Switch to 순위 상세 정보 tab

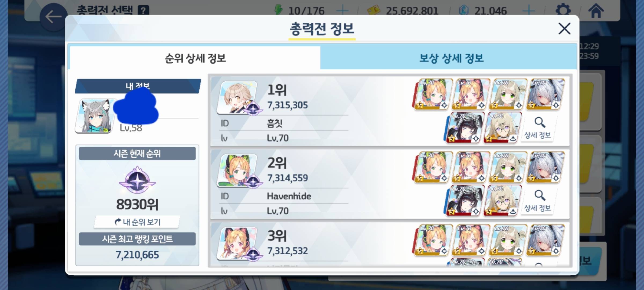coord(195,58)
